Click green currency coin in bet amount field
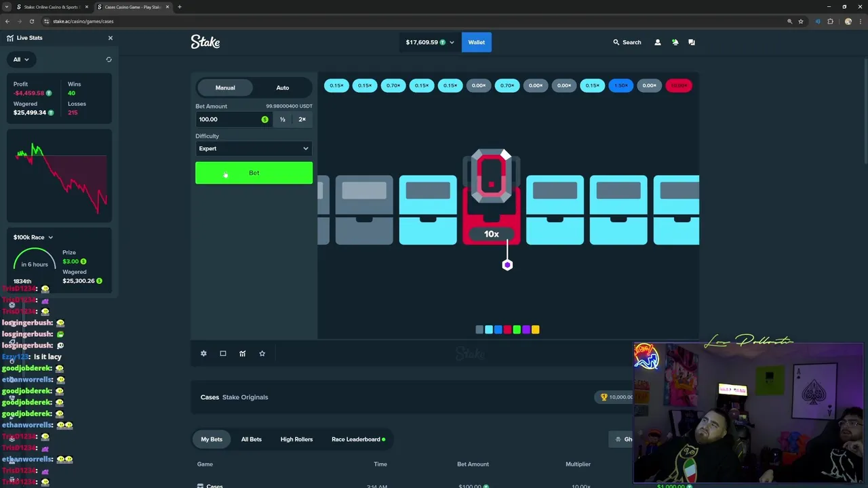 click(264, 119)
